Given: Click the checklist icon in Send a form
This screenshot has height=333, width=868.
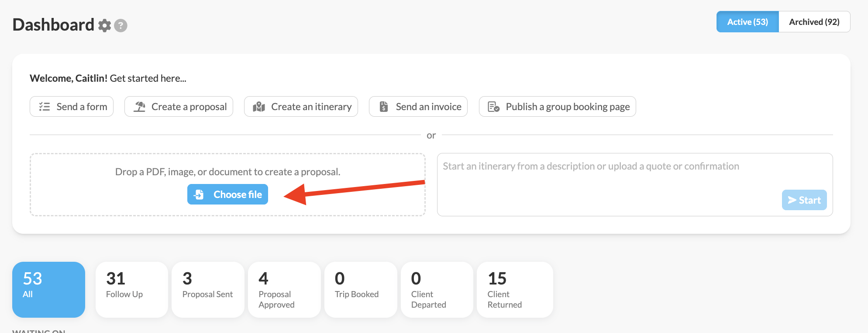Looking at the screenshot, I should point(45,107).
